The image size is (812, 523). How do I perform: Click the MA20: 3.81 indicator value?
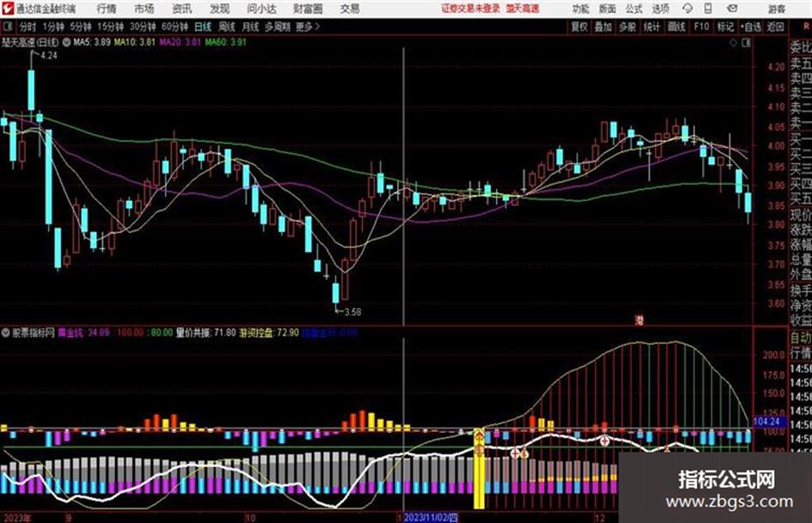click(180, 42)
